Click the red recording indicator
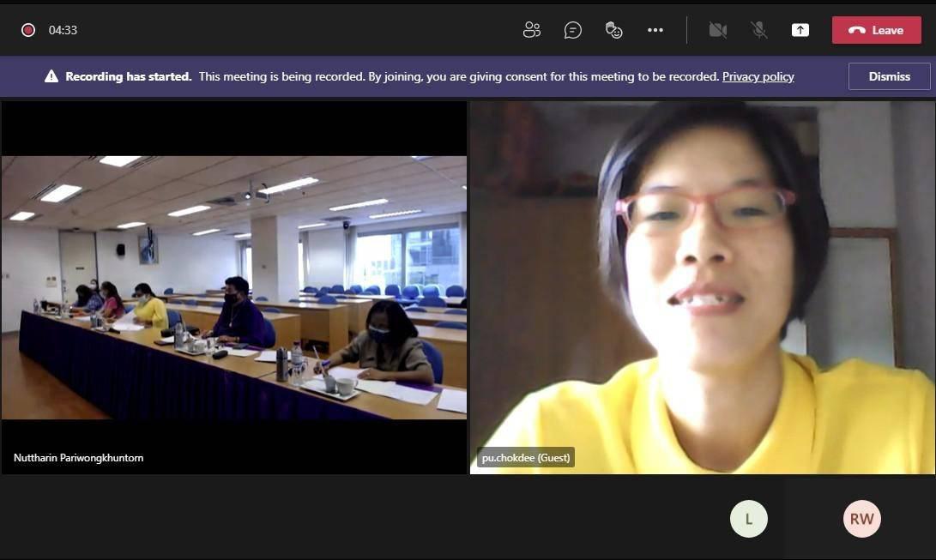This screenshot has width=936, height=560. pos(28,30)
